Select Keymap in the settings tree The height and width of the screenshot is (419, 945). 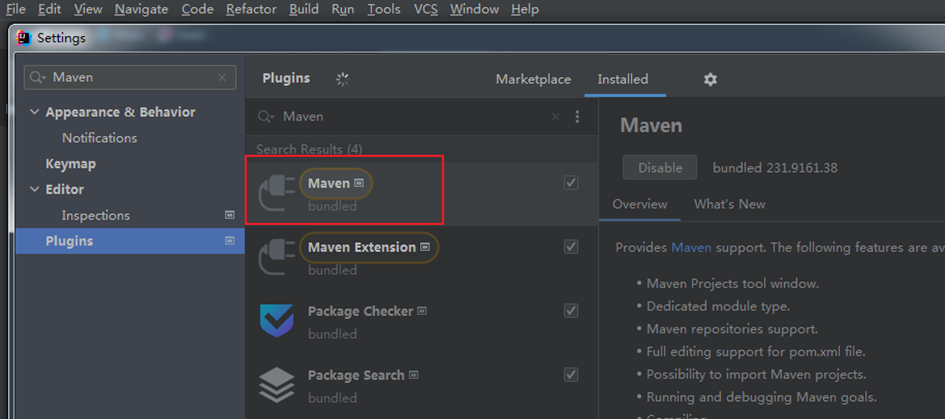click(x=71, y=163)
